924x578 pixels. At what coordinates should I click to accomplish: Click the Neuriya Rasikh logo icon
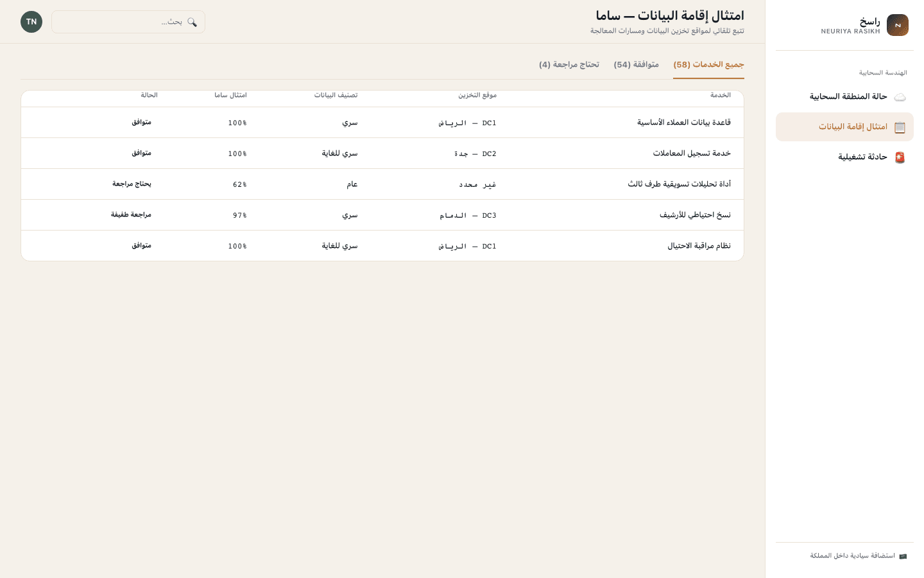coord(898,25)
